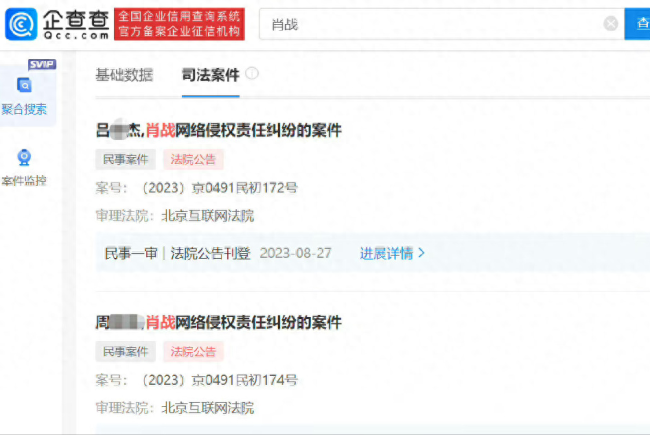Click in the search field containing 肖战
Viewport: 650px width, 435px height.
pyautogui.click(x=430, y=24)
